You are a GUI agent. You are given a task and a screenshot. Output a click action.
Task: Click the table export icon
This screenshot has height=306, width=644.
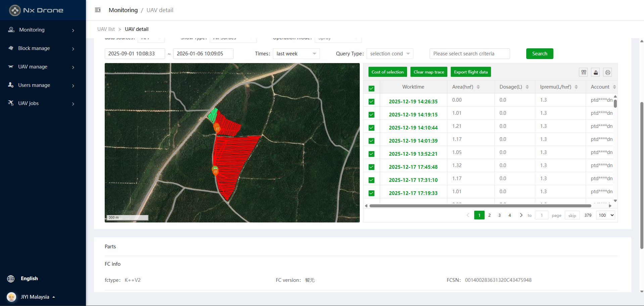point(596,72)
